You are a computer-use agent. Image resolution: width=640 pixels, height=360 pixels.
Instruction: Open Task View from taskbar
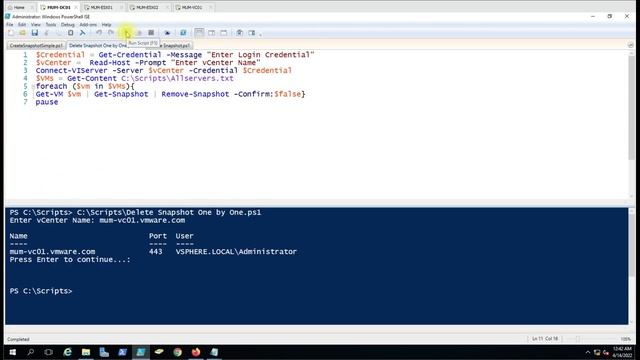[49, 352]
